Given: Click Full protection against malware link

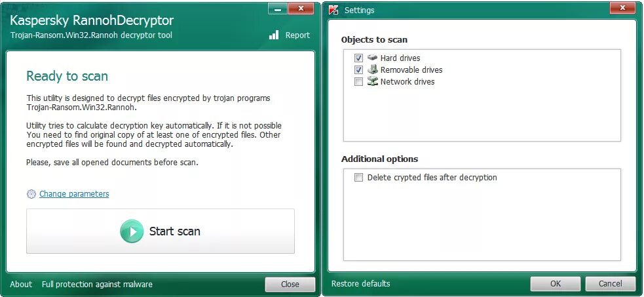Looking at the screenshot, I should point(97,285).
